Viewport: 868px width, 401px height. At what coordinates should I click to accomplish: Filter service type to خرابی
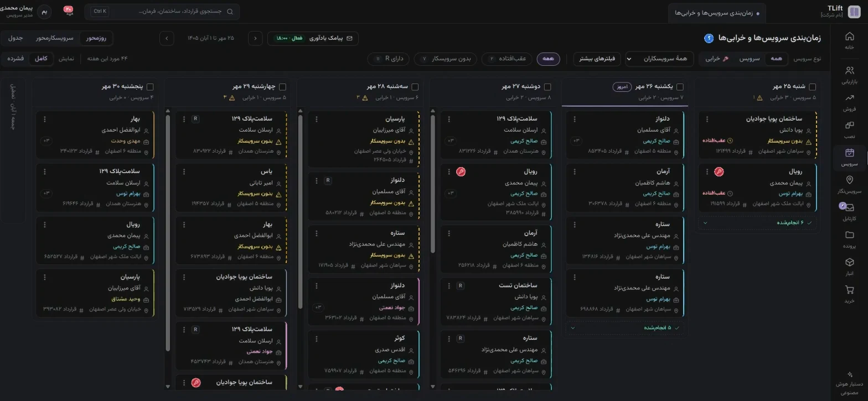(717, 59)
